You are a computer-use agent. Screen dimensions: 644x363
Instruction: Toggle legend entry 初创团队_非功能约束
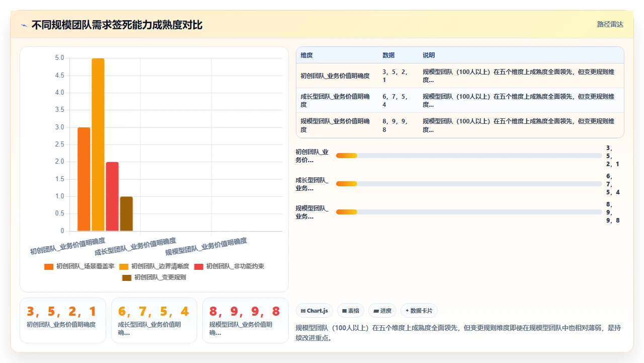[x=229, y=266]
